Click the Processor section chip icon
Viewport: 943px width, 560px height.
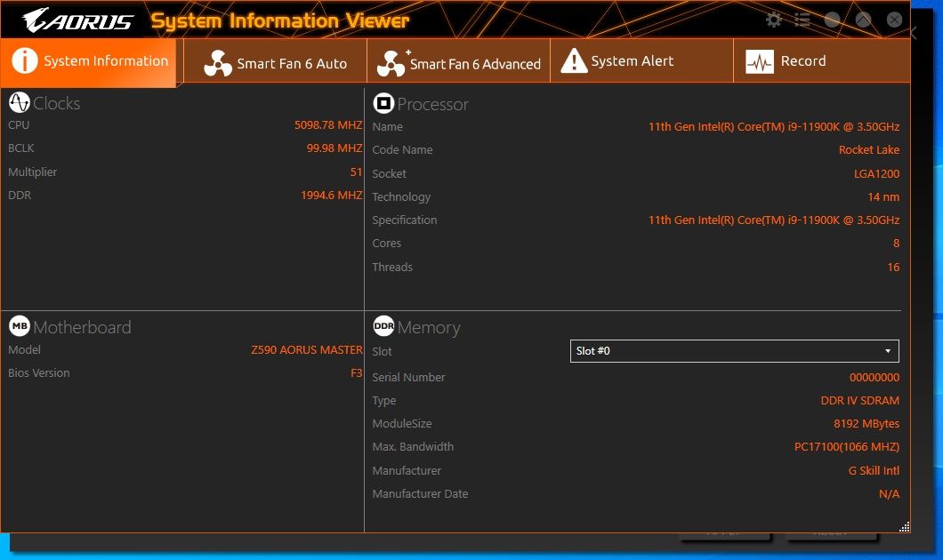pos(383,103)
